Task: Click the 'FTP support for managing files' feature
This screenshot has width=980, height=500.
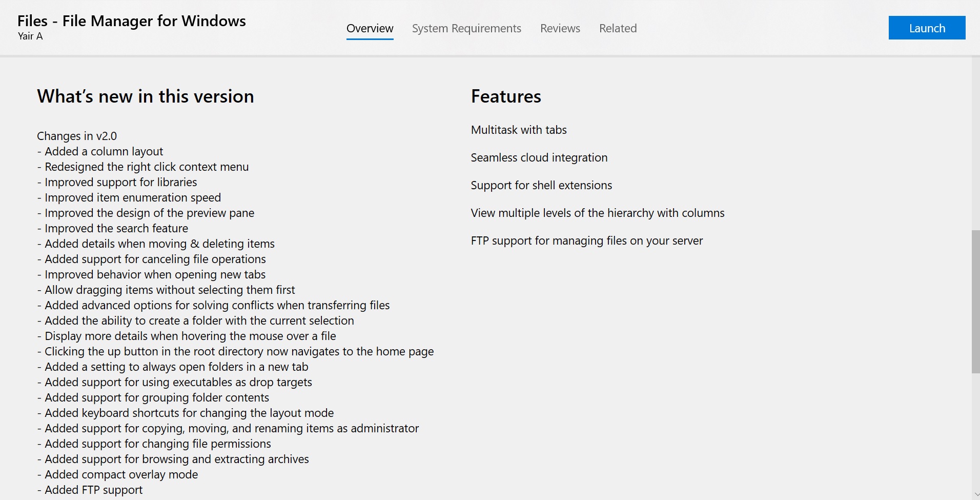Action: coord(587,241)
